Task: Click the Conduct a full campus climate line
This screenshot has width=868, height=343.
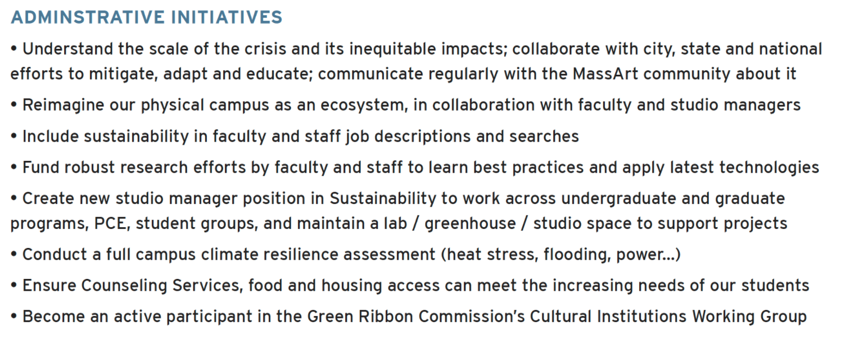Action: pos(345,255)
